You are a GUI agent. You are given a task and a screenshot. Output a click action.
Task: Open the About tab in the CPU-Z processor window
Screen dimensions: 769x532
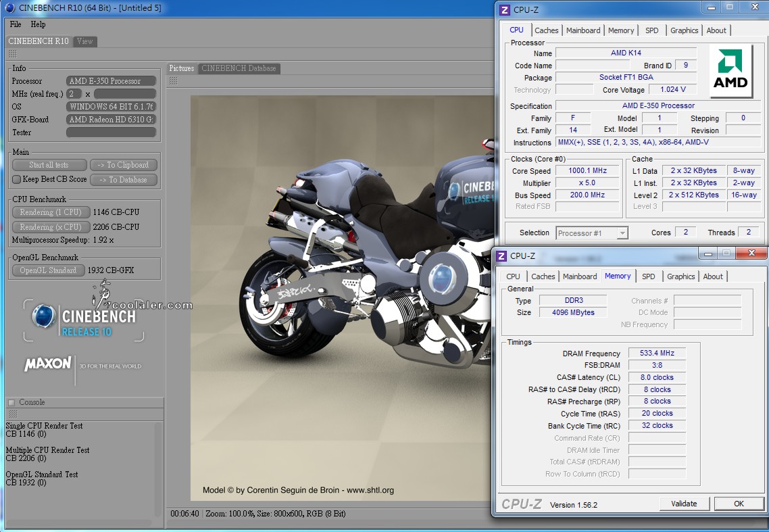(x=716, y=30)
